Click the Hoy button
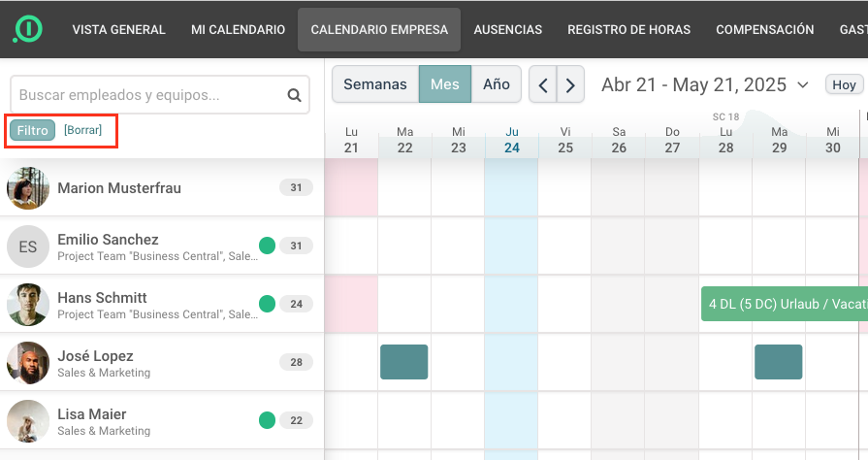This screenshot has width=868, height=460. [844, 84]
